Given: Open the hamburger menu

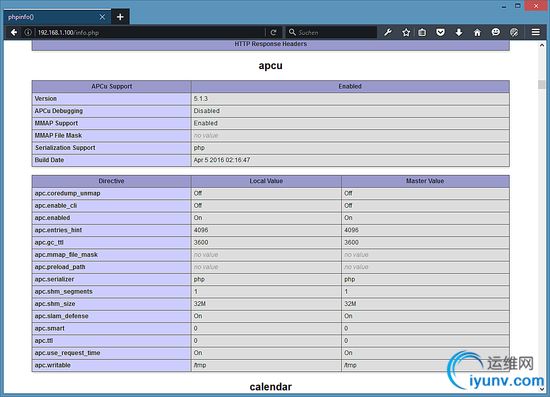Looking at the screenshot, I should pyautogui.click(x=536, y=32).
